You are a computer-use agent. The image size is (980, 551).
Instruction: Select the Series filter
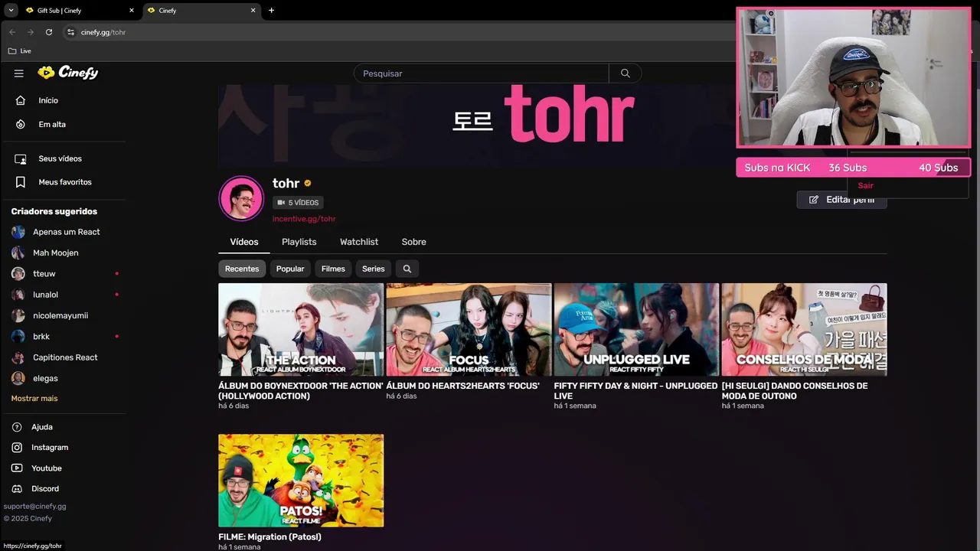click(x=374, y=269)
